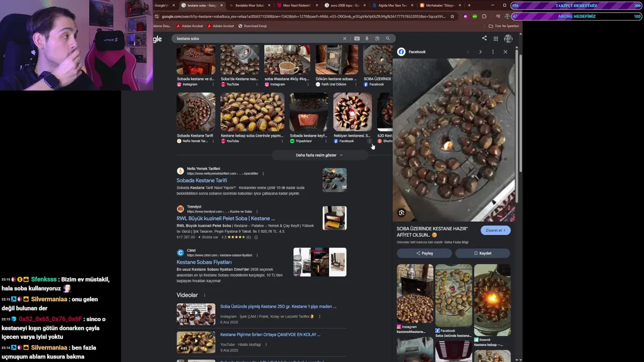Viewport: 644px width, 362px height.
Task: Open 'Sobada Kestane Tarifi' image thumbnail
Action: click(x=196, y=112)
